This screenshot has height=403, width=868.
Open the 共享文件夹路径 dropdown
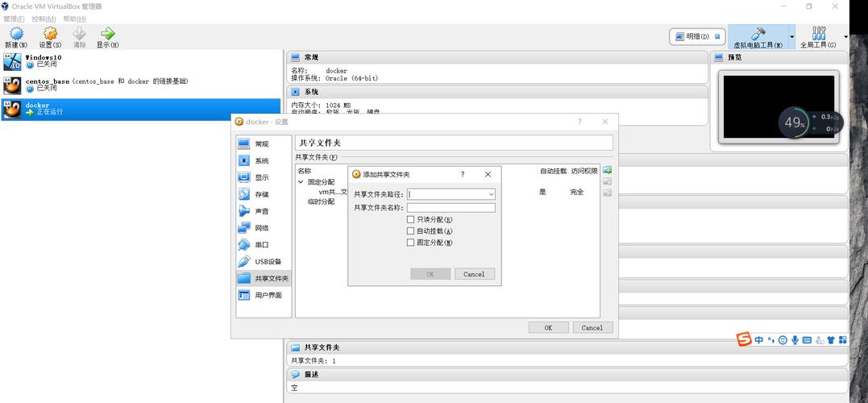[x=491, y=194]
